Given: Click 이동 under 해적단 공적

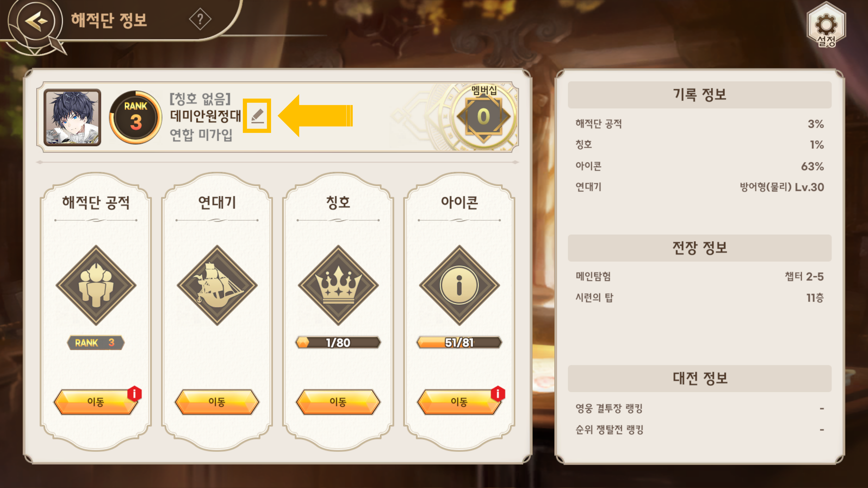Looking at the screenshot, I should coord(96,402).
